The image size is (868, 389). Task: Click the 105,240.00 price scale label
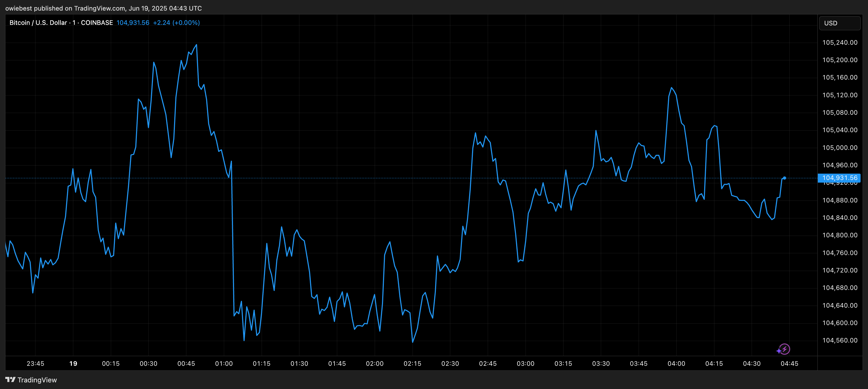[840, 43]
